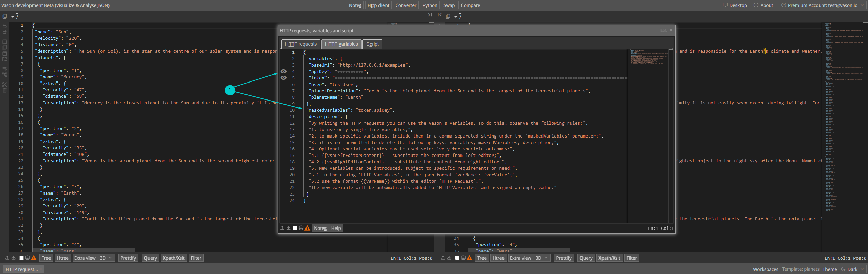Click the word wrap icon in left sidebar
This screenshot has width=868, height=274.
[x=5, y=69]
